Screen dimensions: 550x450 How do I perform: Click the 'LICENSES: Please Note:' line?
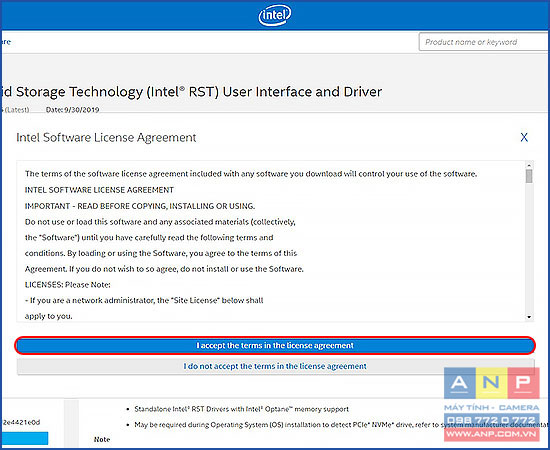tap(67, 285)
